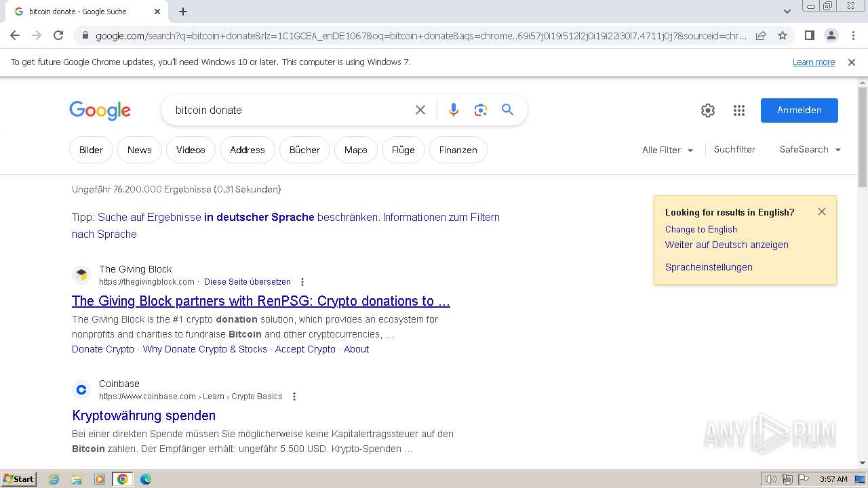The width and height of the screenshot is (868, 488).
Task: Launch Microsoft Edge from taskbar
Action: click(145, 479)
